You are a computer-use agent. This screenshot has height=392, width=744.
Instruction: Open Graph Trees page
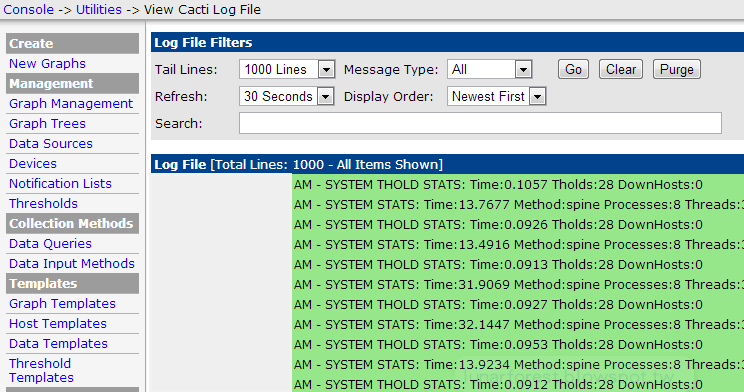(47, 123)
